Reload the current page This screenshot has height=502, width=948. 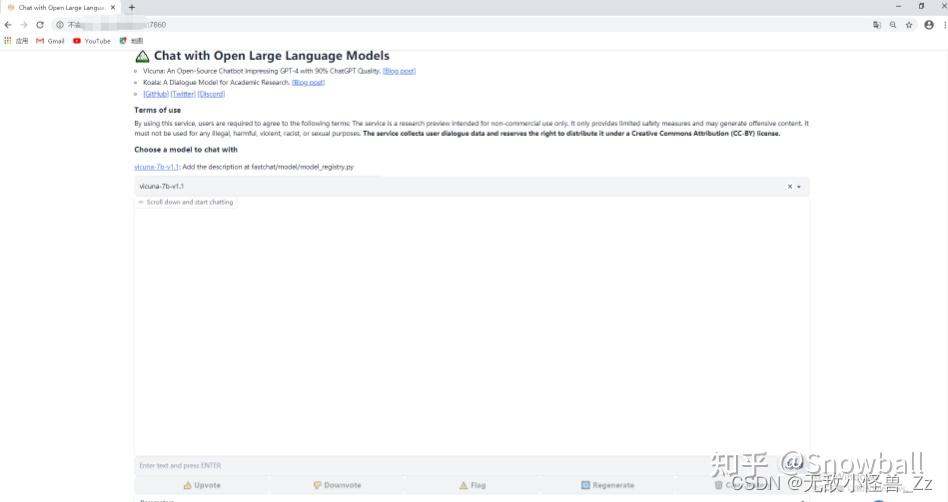click(x=40, y=25)
